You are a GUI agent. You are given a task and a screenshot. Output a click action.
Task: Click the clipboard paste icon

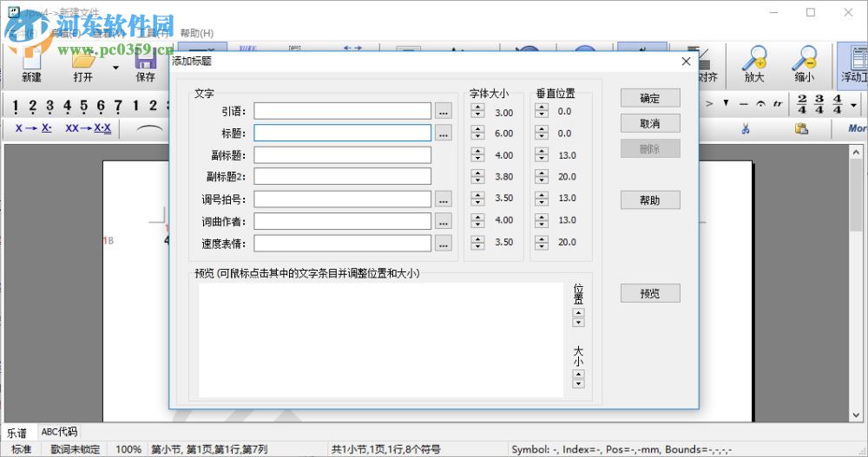coord(801,129)
